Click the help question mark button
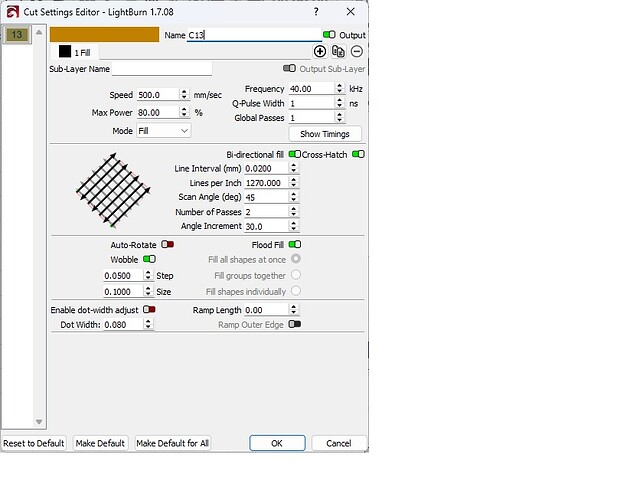Screen dimensions: 627x500 [317, 11]
